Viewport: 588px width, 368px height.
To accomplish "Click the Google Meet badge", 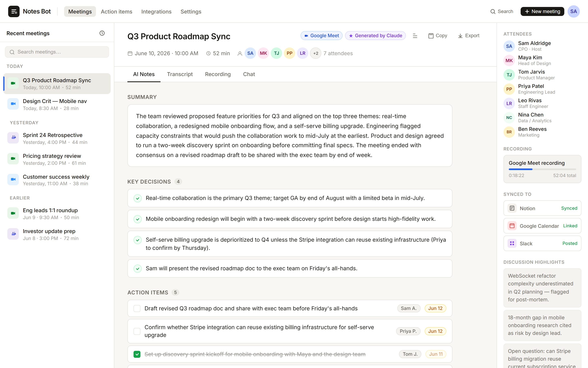I will pos(321,36).
